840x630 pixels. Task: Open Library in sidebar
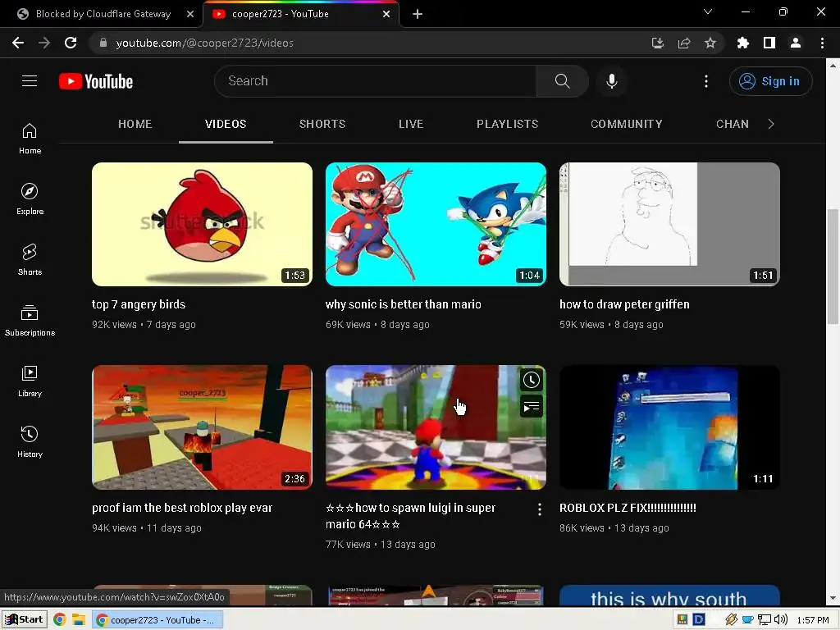point(30,381)
